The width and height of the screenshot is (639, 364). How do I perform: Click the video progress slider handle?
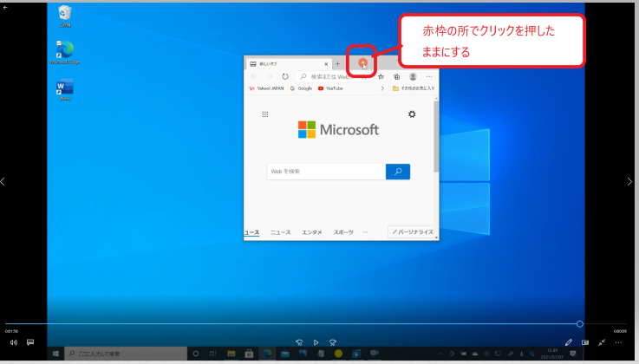[x=579, y=323]
